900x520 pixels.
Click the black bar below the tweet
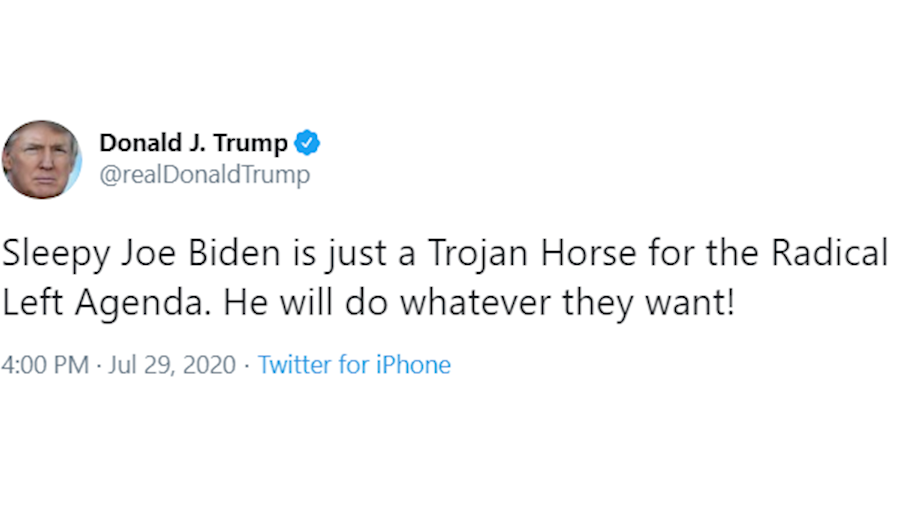(450, 461)
